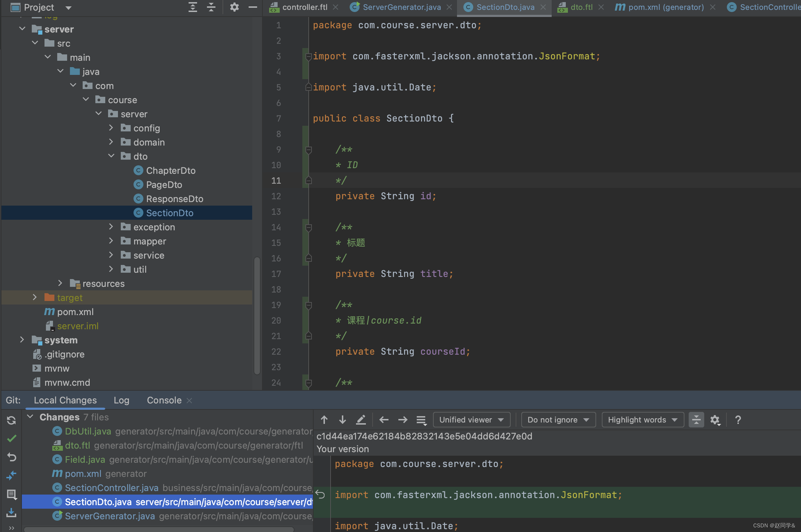801x532 pixels.
Task: Toggle collapse unchanged fragments button
Action: pyautogui.click(x=696, y=420)
